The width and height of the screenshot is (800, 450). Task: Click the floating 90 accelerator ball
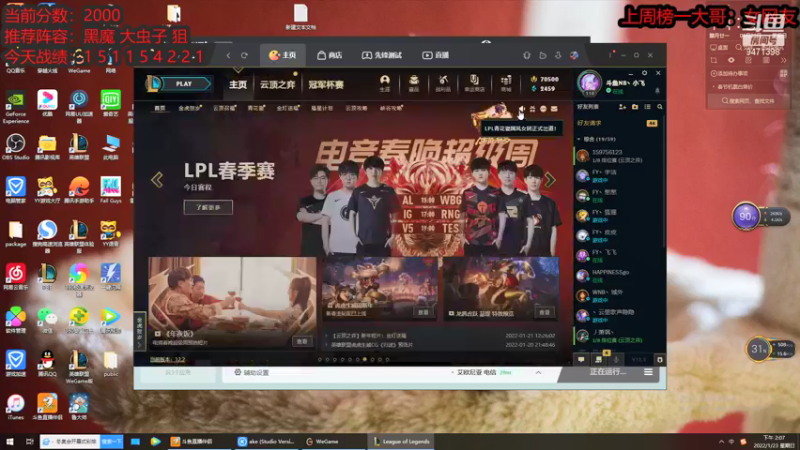click(746, 216)
